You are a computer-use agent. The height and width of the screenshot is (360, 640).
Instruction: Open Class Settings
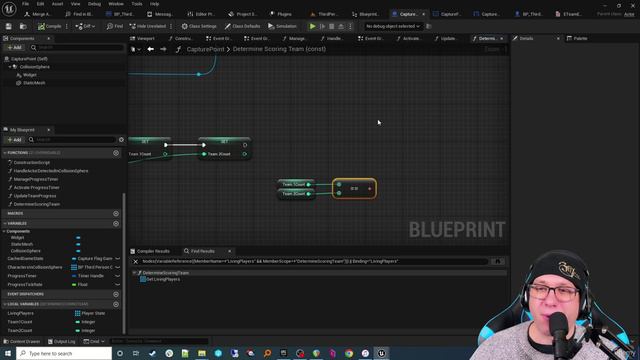pyautogui.click(x=199, y=26)
